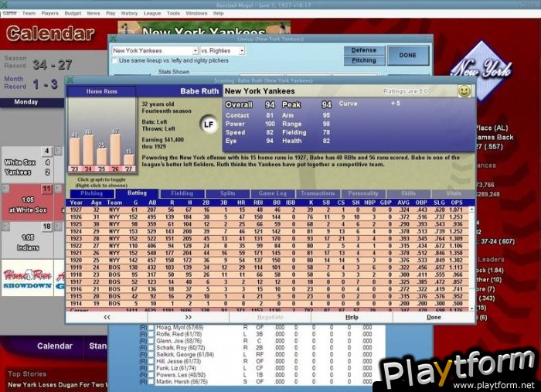Click the smiley face icon in scouting window
Image resolution: width=541 pixels, height=392 pixels.
click(x=464, y=91)
